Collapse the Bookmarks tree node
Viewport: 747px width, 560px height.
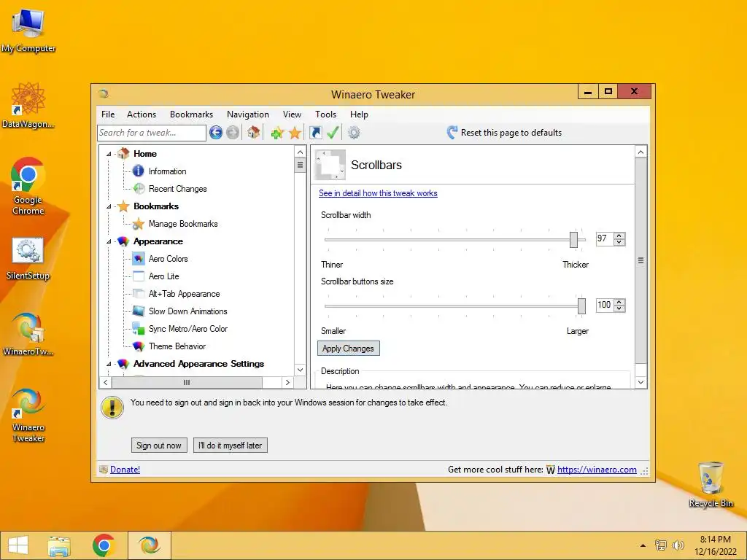(109, 206)
